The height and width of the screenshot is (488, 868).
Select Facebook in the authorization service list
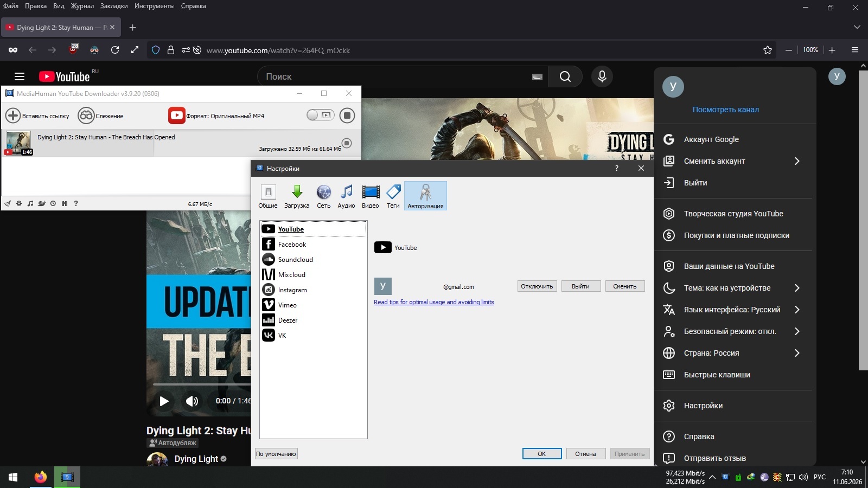[314, 245]
